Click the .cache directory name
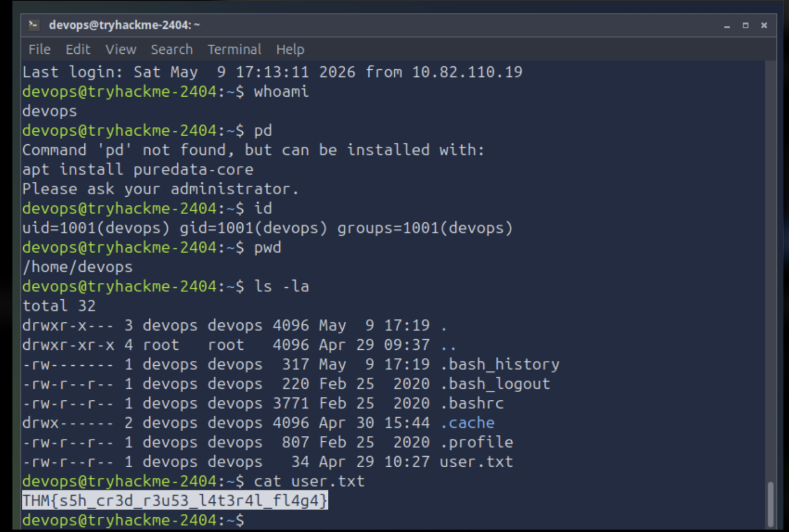This screenshot has width=789, height=532. pos(467,423)
